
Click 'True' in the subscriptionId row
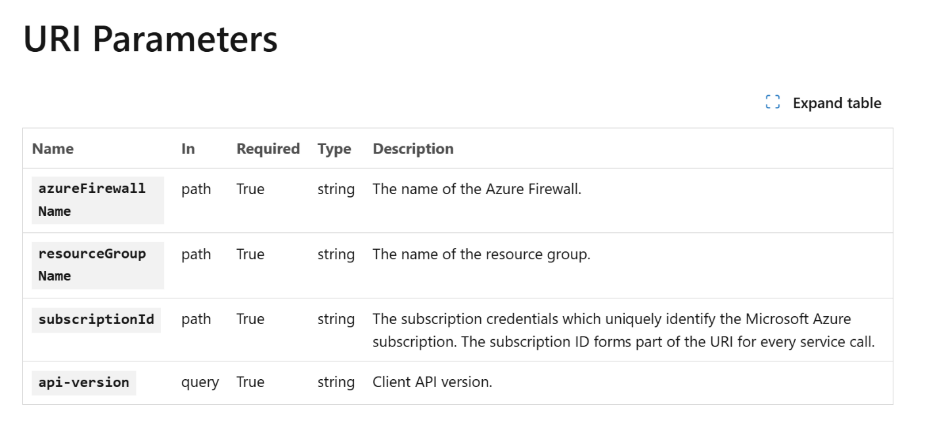pyautogui.click(x=250, y=319)
